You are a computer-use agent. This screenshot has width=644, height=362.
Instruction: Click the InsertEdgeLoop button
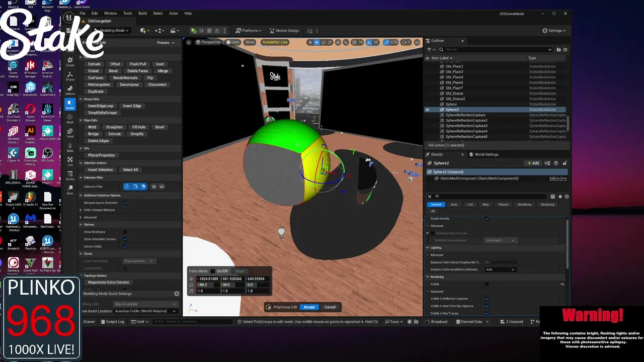point(101,106)
